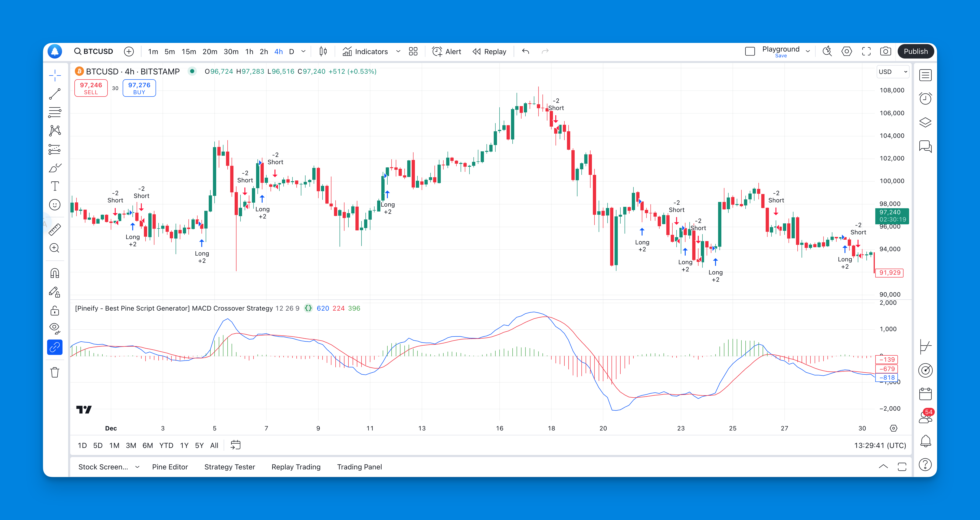Set the date range to 3M
The image size is (980, 520).
pyautogui.click(x=131, y=445)
